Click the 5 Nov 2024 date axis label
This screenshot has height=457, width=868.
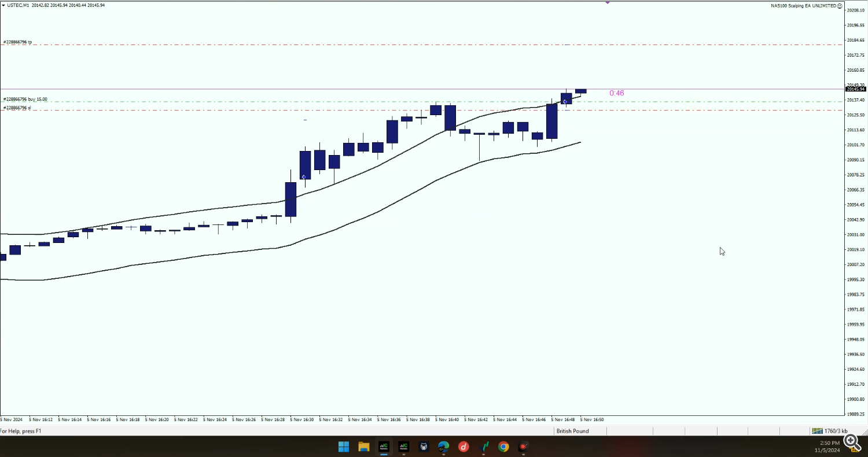tap(11, 419)
